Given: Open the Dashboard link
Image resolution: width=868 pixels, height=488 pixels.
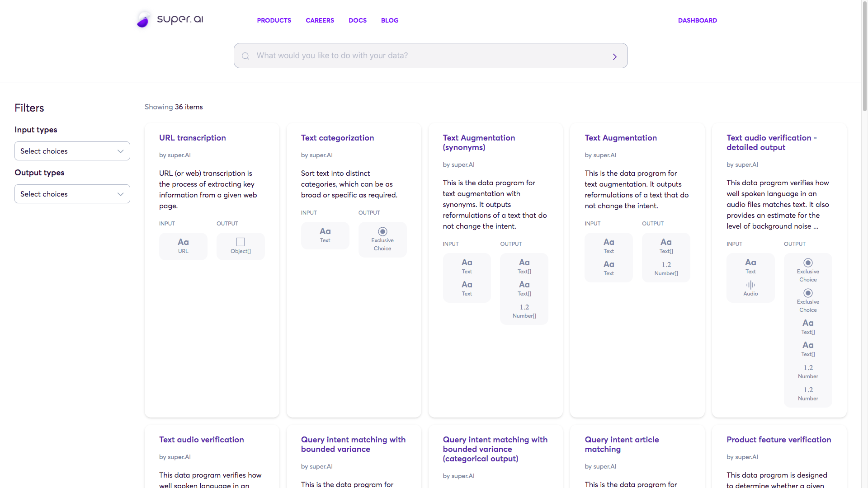Looking at the screenshot, I should 697,20.
